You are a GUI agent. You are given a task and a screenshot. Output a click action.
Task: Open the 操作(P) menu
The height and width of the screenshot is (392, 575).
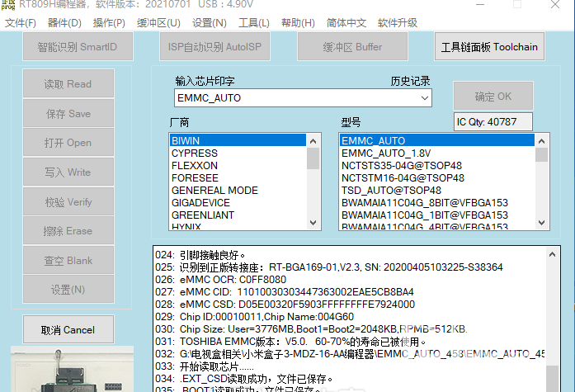pyautogui.click(x=109, y=23)
